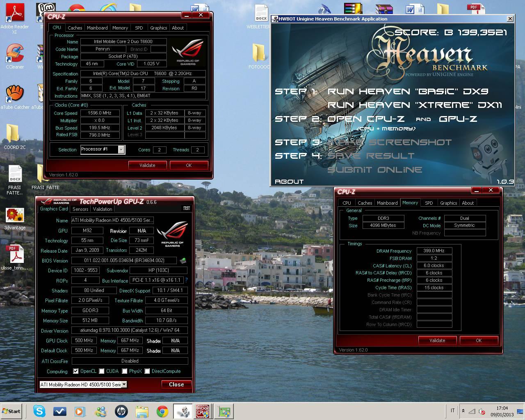Launch the CCleaner desktop shortcut
Image resolution: width=525 pixels, height=420 pixels.
tap(15, 57)
